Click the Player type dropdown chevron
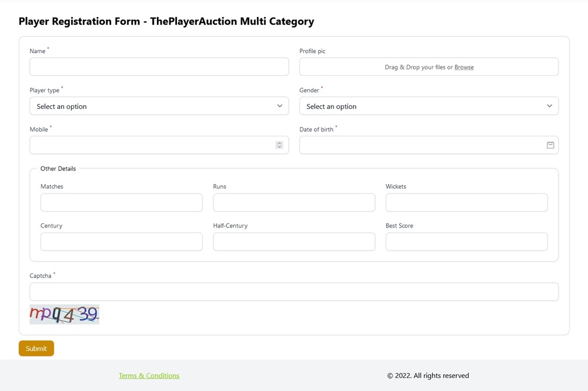Screen dimensions: 588x391 (279, 106)
